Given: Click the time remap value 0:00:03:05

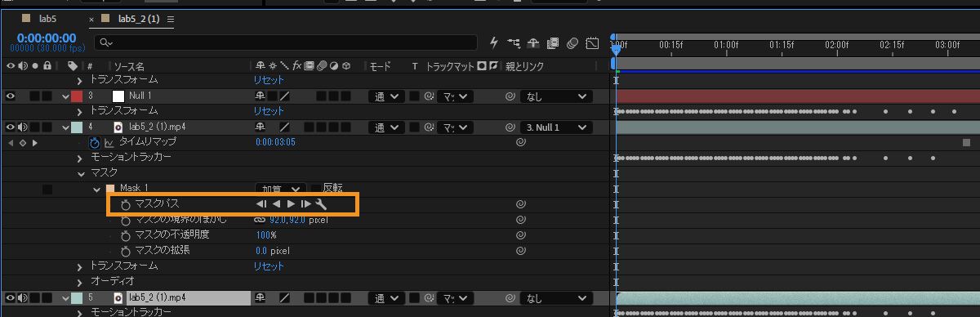Looking at the screenshot, I should pyautogui.click(x=275, y=142).
